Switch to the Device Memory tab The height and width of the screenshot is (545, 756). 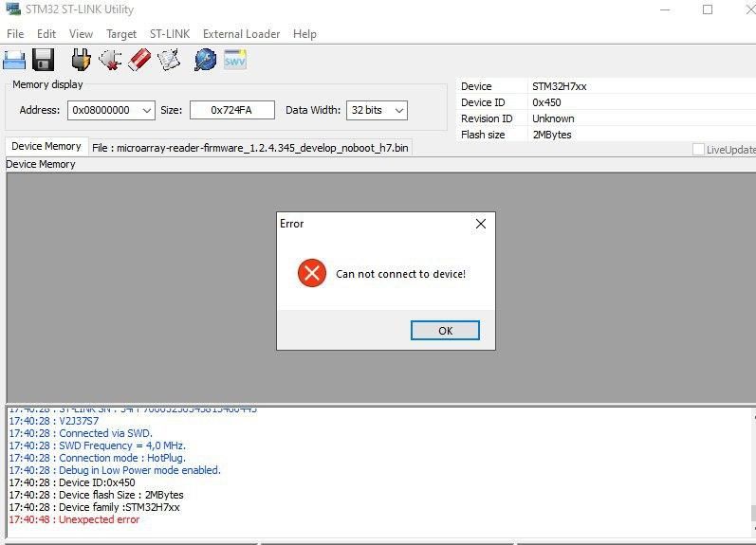[46, 147]
